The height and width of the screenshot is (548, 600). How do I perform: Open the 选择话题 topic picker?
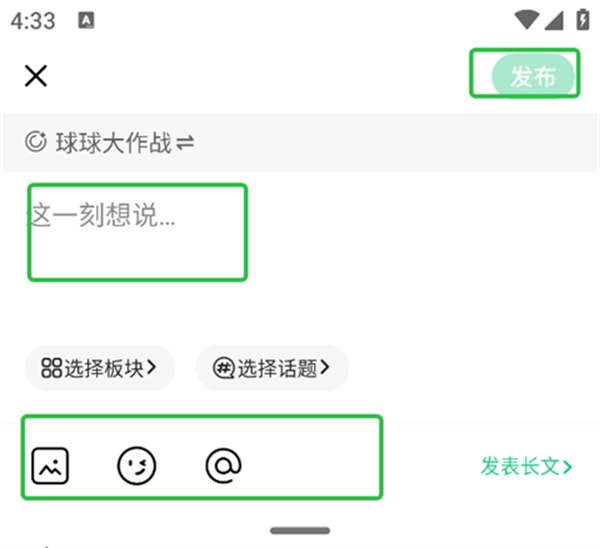click(x=272, y=368)
